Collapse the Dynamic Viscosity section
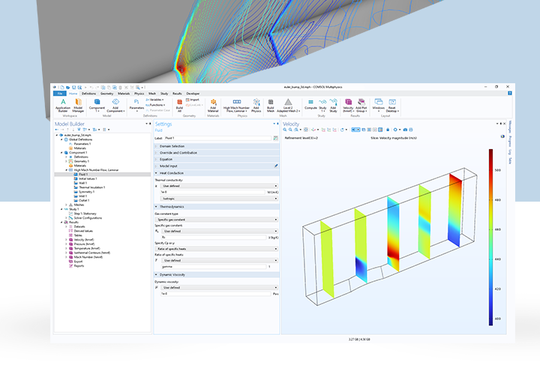This screenshot has width=540, height=392. coord(217,274)
